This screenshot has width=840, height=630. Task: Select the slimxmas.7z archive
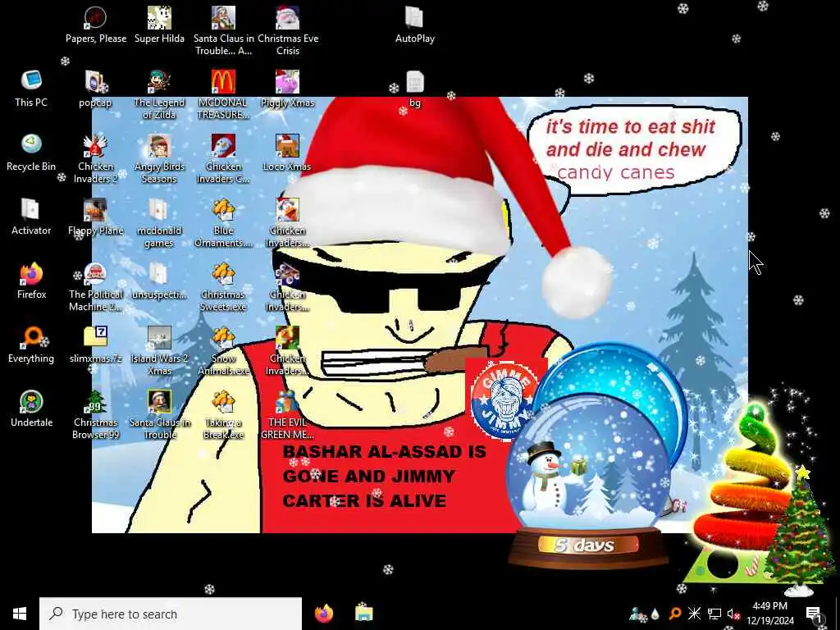tap(95, 344)
